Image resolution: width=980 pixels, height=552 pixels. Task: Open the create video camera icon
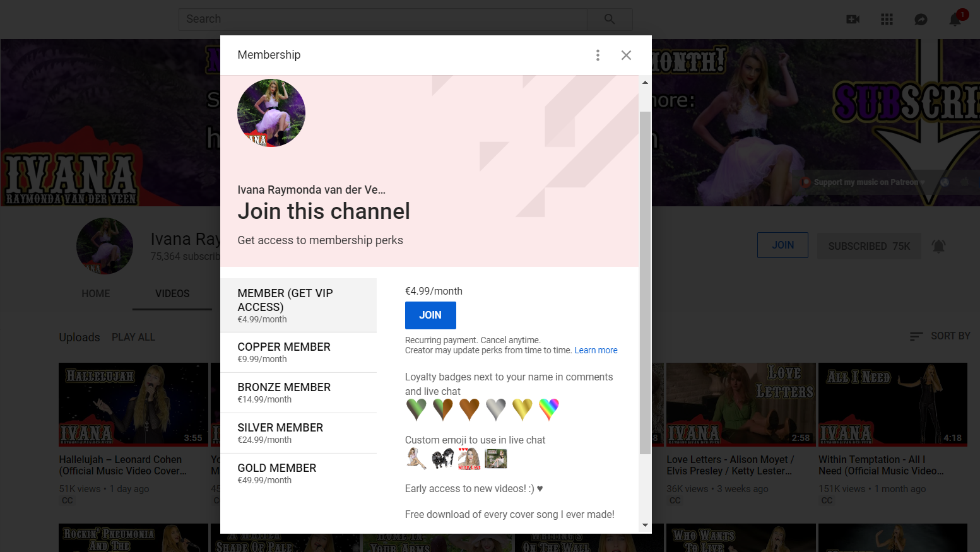click(x=853, y=20)
